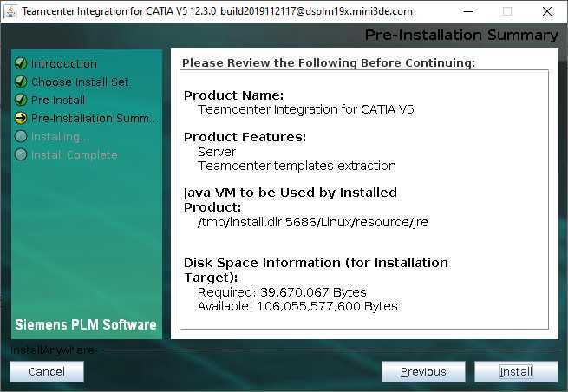Click the Java VM to be Used heading

291,200
